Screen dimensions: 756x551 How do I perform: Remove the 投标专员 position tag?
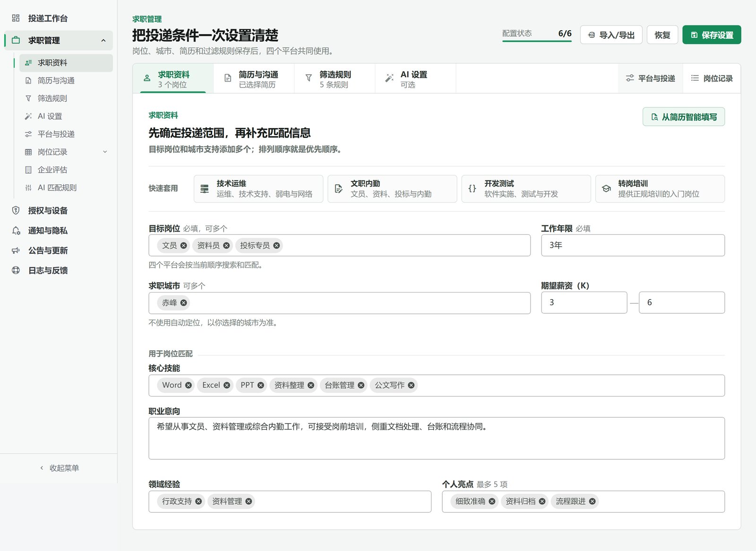(276, 245)
